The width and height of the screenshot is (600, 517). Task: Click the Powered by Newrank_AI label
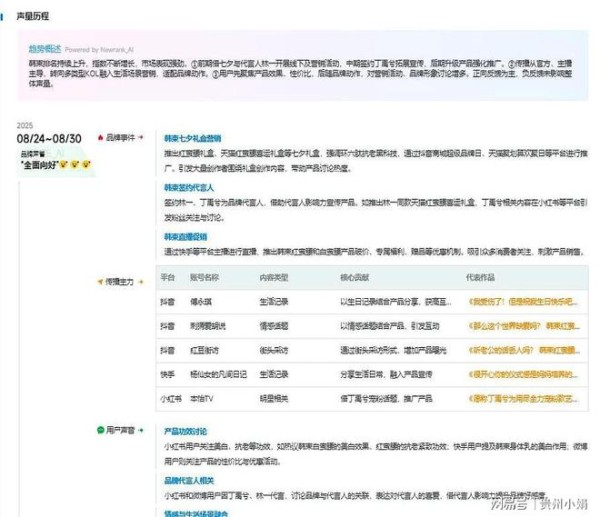pos(99,50)
